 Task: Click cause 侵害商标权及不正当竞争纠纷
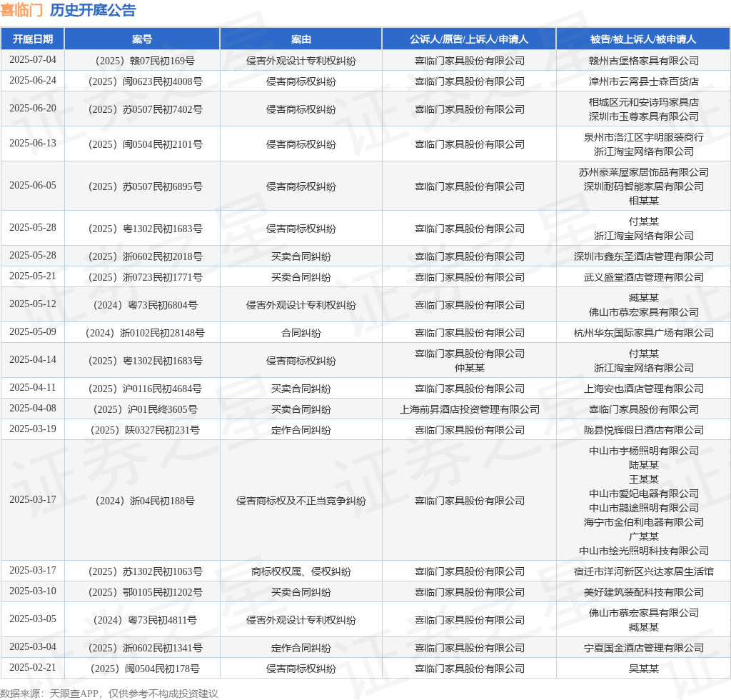coord(301,501)
